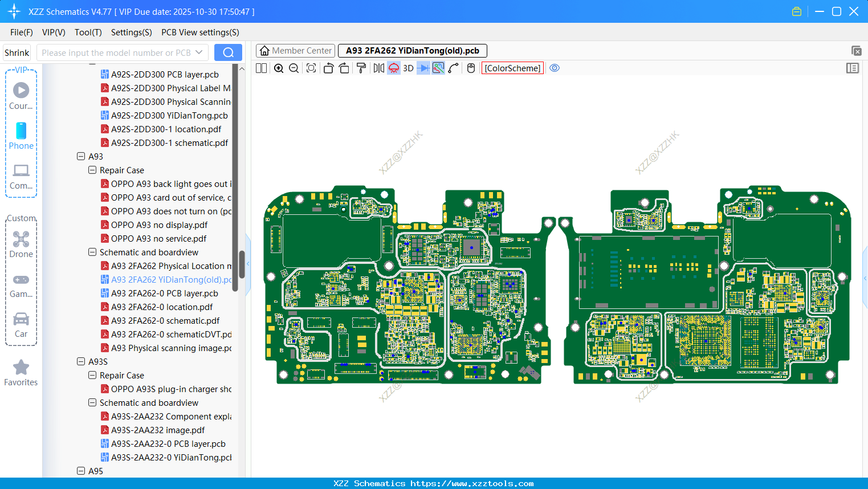Screen dimensions: 868x489
Task: Switch to the Member Center tab
Action: click(295, 50)
